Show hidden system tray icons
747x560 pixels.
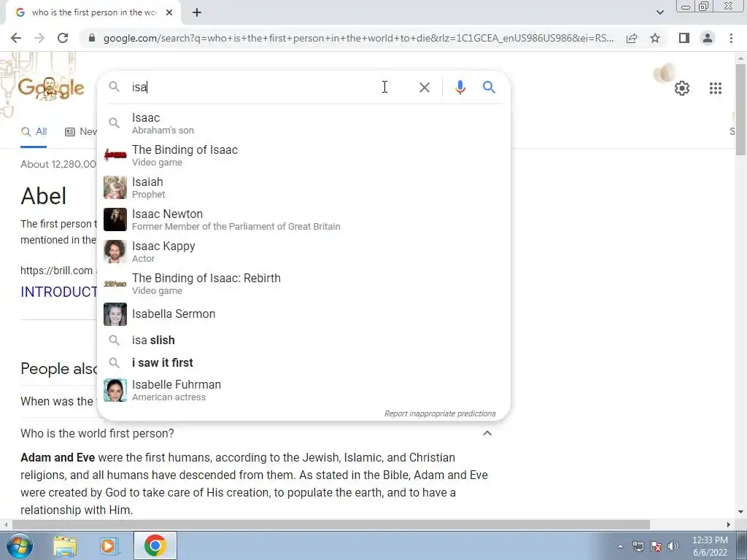coord(620,546)
